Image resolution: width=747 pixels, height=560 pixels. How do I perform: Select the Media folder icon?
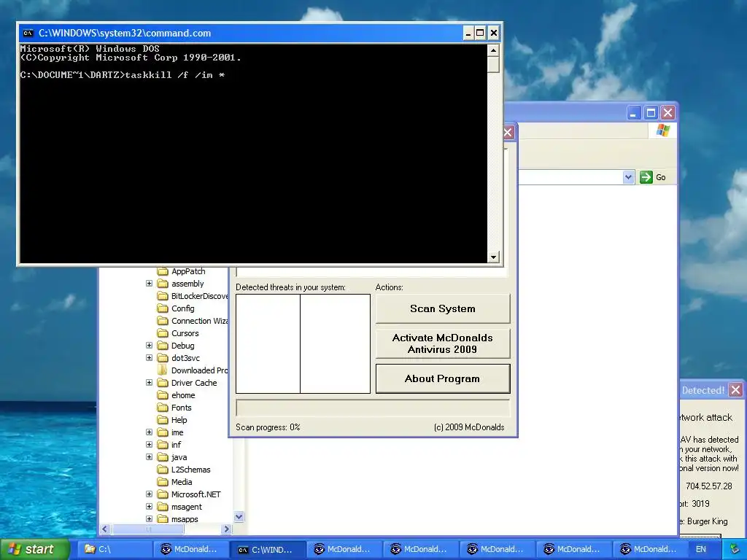coord(163,482)
